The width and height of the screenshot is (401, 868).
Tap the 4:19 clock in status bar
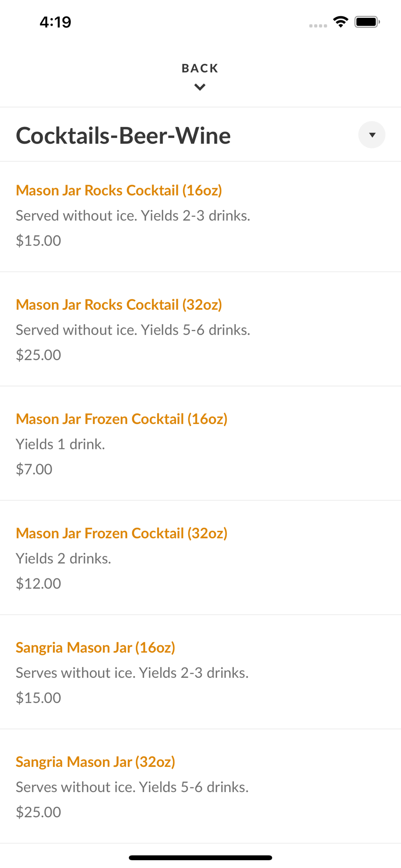pyautogui.click(x=55, y=22)
